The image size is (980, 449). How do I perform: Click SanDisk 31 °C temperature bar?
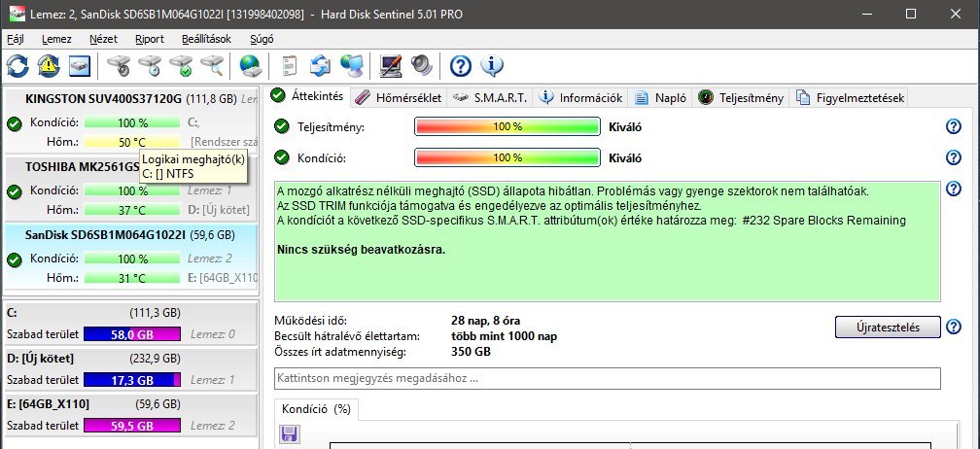point(132,278)
